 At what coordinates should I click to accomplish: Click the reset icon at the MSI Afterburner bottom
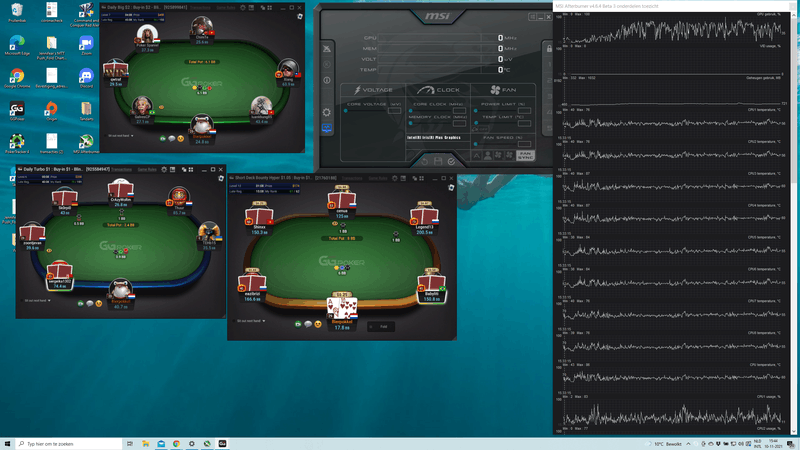pos(424,161)
